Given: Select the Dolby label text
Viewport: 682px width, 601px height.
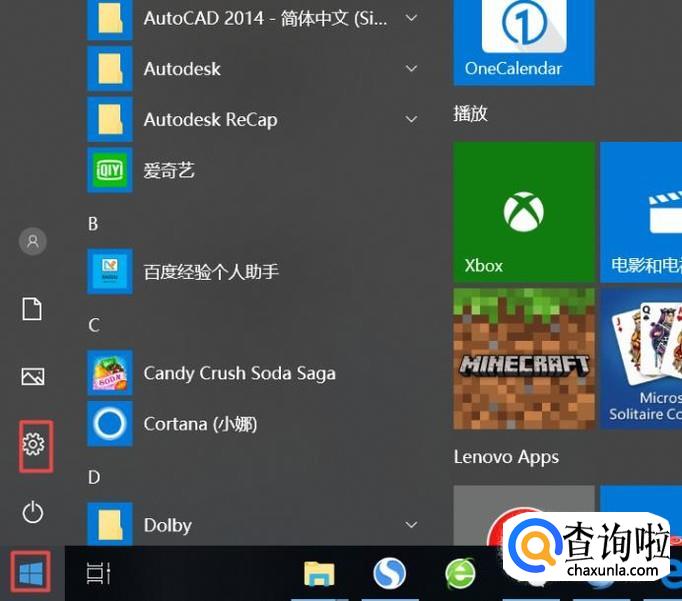Looking at the screenshot, I should click(167, 526).
